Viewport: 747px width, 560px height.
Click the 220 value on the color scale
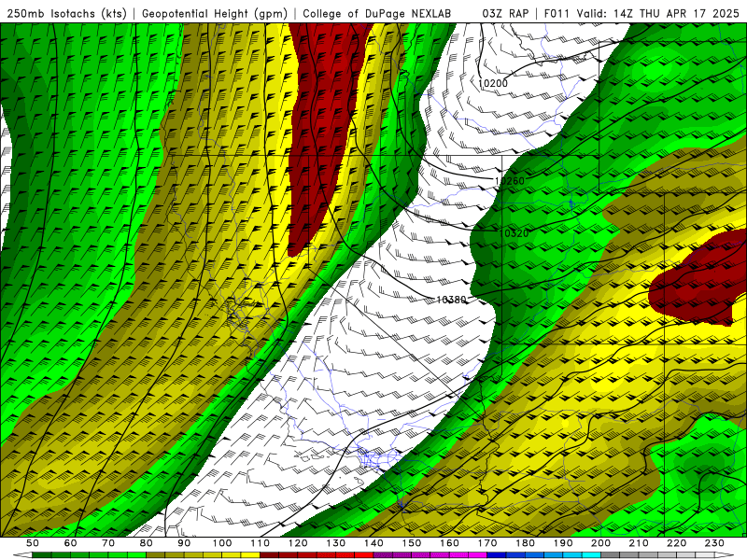click(x=676, y=543)
